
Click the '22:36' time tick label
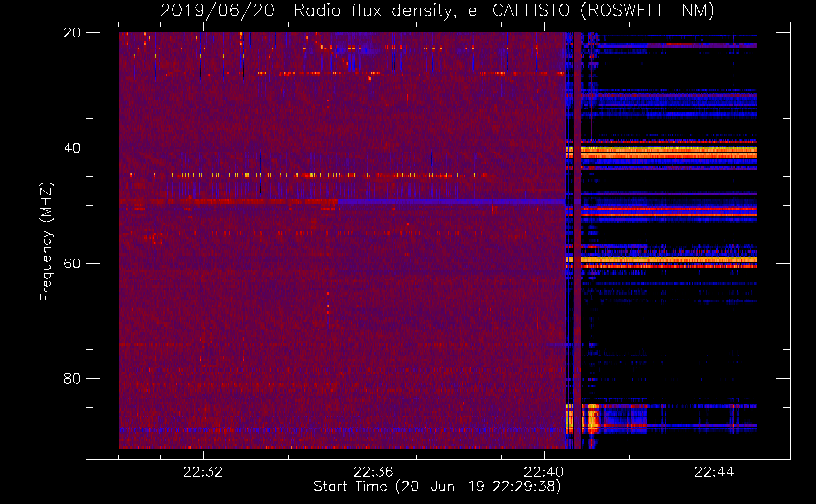tap(373, 472)
